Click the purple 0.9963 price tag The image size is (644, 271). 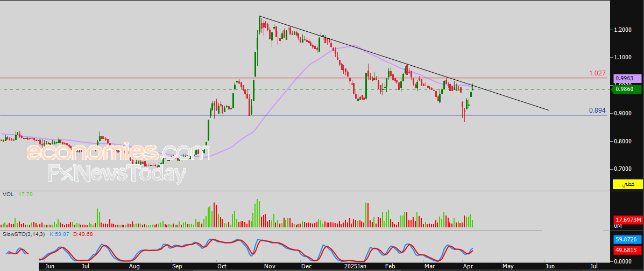click(x=628, y=78)
